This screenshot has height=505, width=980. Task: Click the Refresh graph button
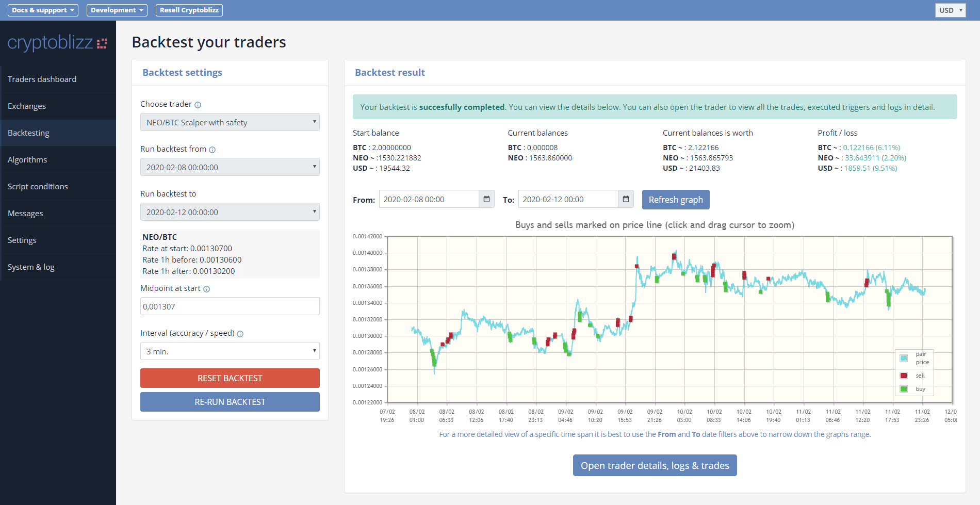coord(676,200)
